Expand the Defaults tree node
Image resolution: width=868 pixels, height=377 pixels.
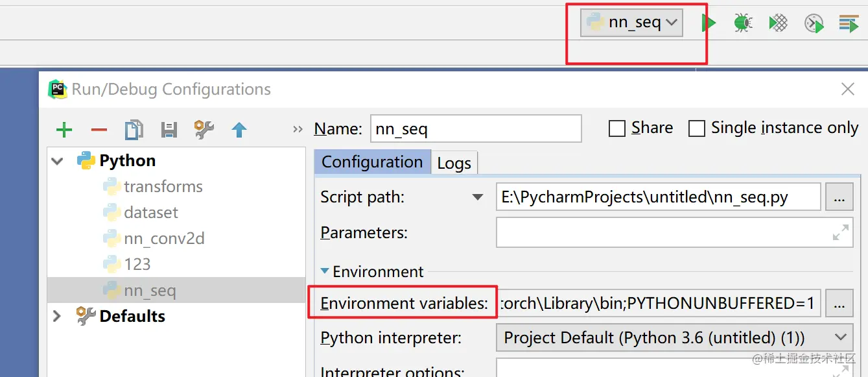(x=57, y=316)
